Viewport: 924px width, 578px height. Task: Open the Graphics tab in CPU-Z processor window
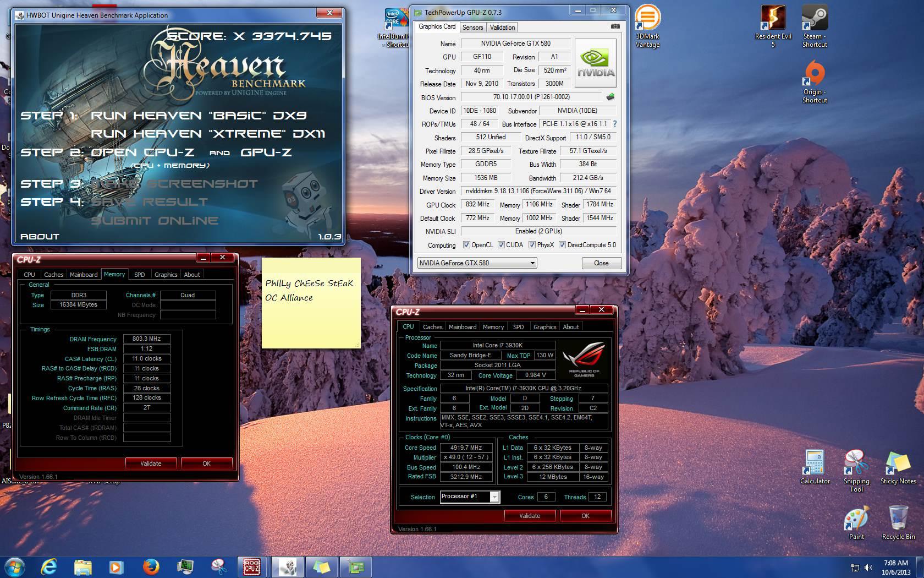[544, 326]
